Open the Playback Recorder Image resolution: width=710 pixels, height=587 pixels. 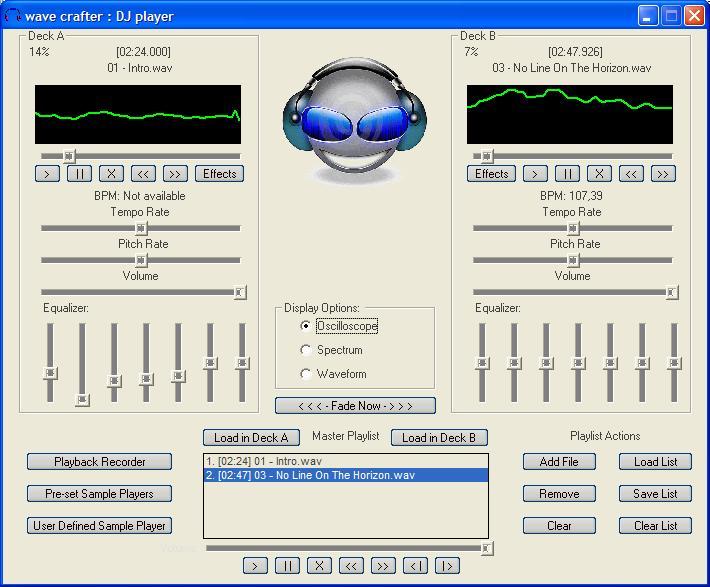pos(100,462)
